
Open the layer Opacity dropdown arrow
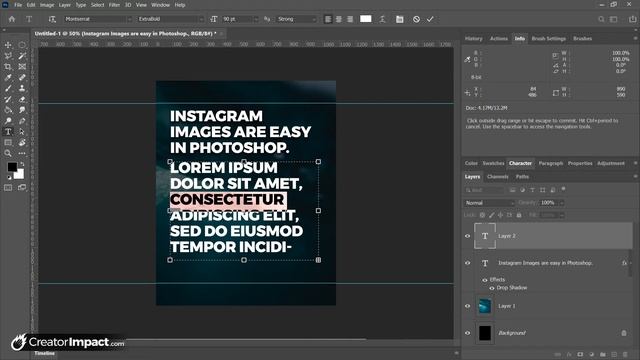[562, 203]
